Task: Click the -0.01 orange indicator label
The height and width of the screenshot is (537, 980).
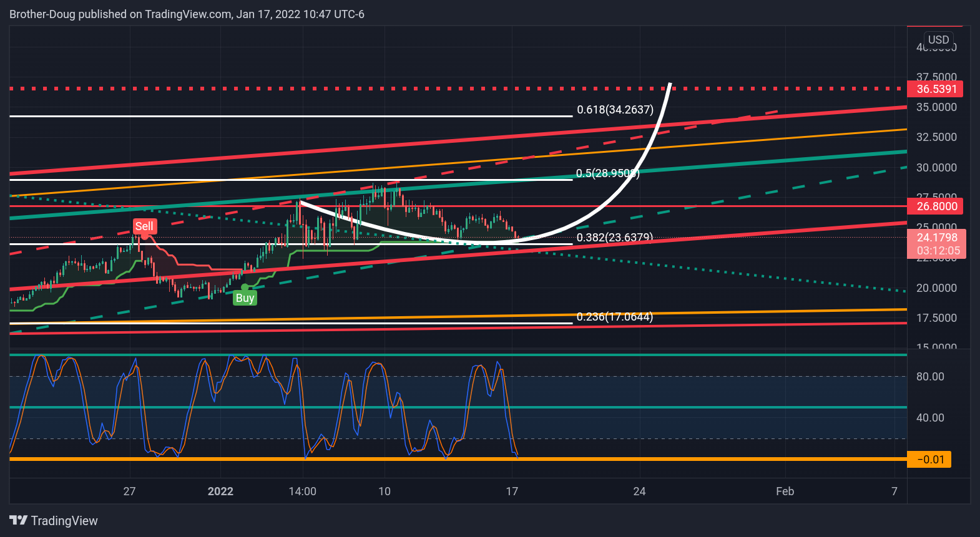Action: pos(929,460)
